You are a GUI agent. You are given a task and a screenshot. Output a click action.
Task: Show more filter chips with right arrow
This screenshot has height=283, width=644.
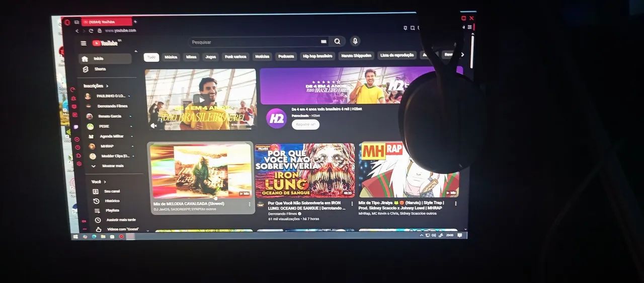462,54
